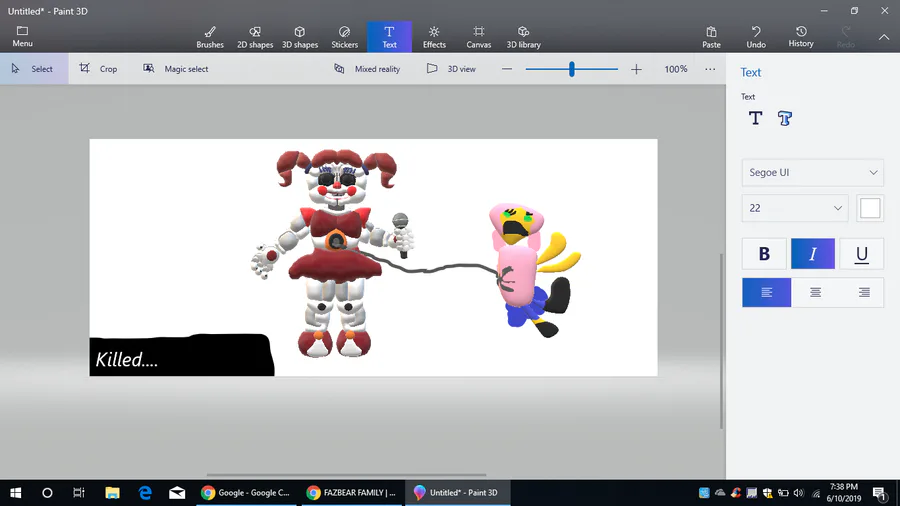
Task: Choose the 2D text option
Action: (x=755, y=118)
